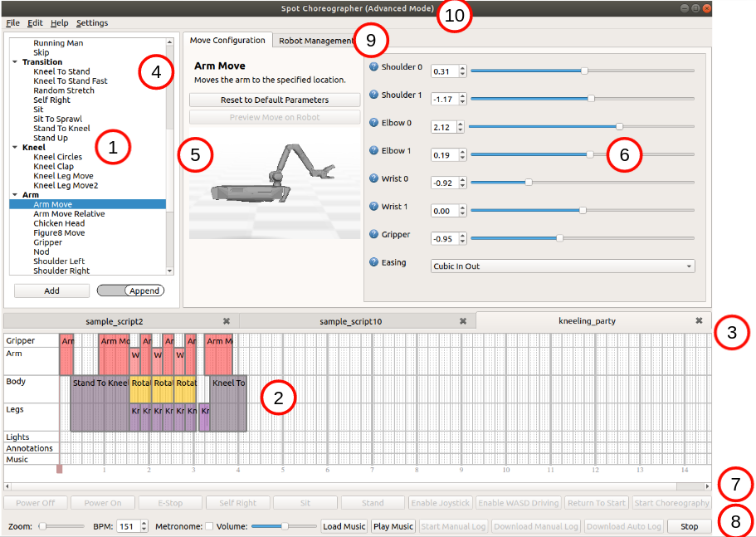Increase the BPM value with stepper

(144, 523)
